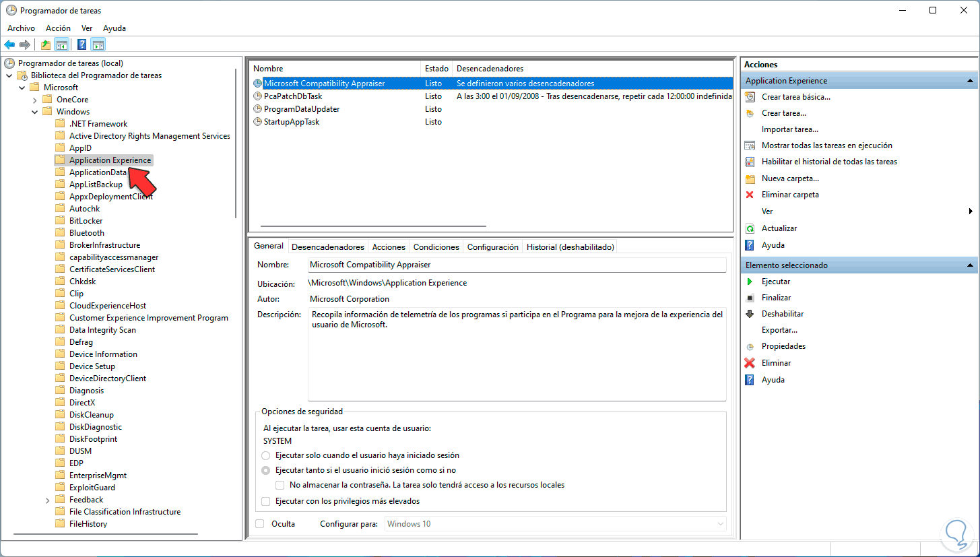Click the task list horizontal scrollbar
The width and height of the screenshot is (980, 557).
coord(373,226)
